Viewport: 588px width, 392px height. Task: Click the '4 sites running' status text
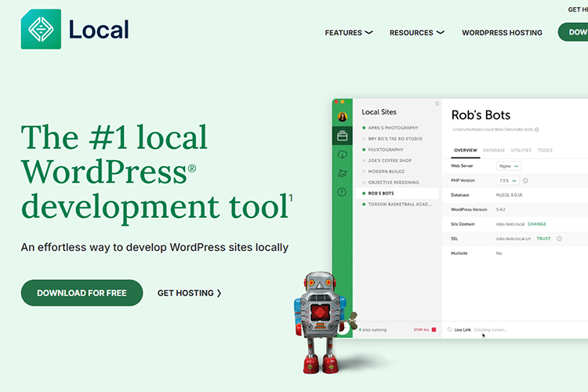tap(372, 330)
